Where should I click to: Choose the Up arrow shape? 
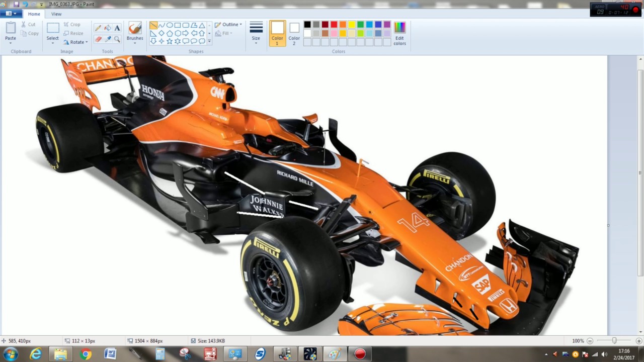coord(202,33)
